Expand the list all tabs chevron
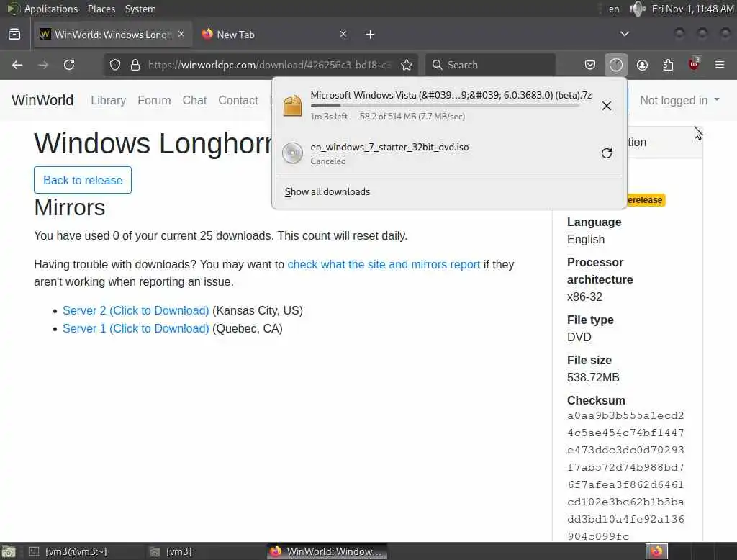This screenshot has height=560, width=737. pos(624,34)
